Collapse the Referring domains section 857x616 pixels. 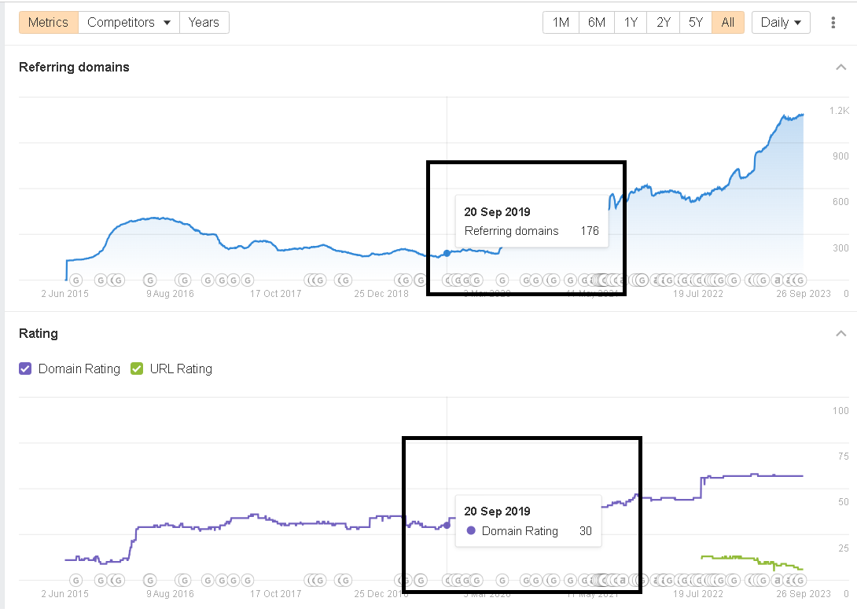click(x=840, y=68)
